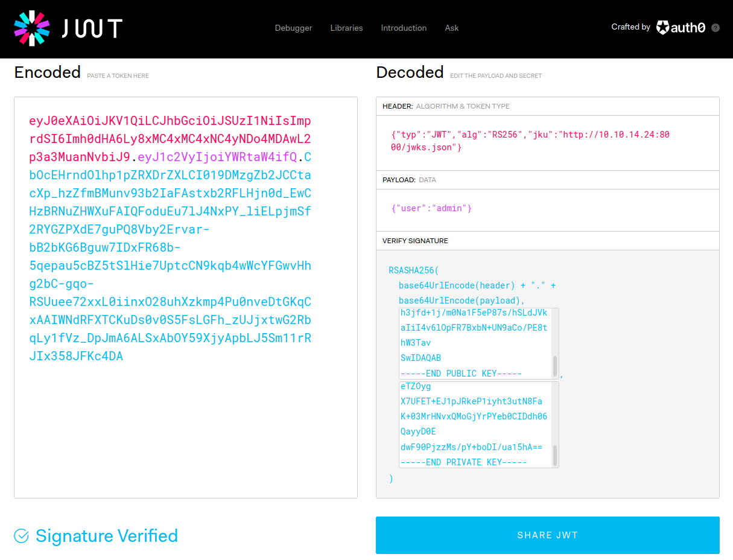Click the public key scrollbar thumb
This screenshot has width=733, height=560.
(555, 366)
